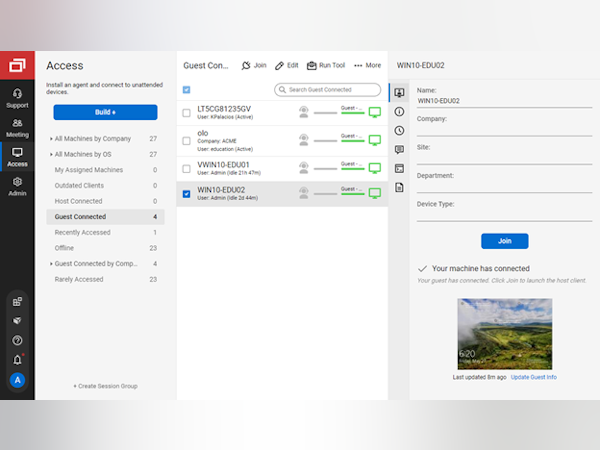The height and width of the screenshot is (450, 600).
Task: Select Offline group
Action: coord(105,248)
